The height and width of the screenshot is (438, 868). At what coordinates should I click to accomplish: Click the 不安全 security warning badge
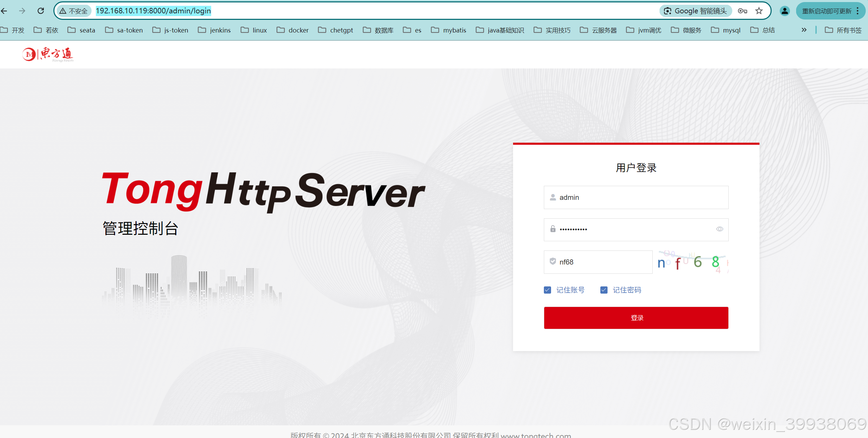coord(74,11)
